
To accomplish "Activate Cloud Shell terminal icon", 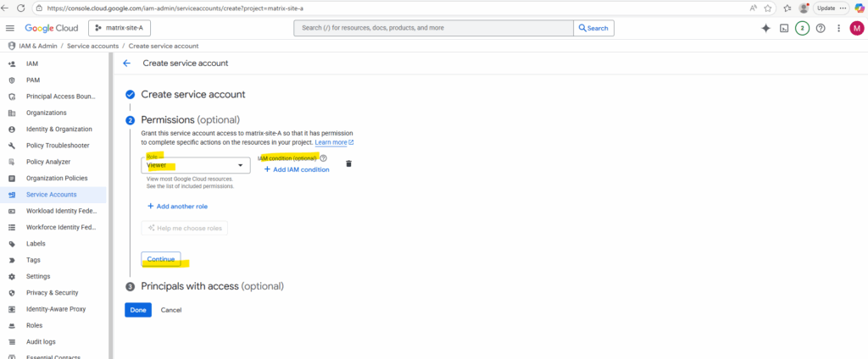I will pos(784,28).
